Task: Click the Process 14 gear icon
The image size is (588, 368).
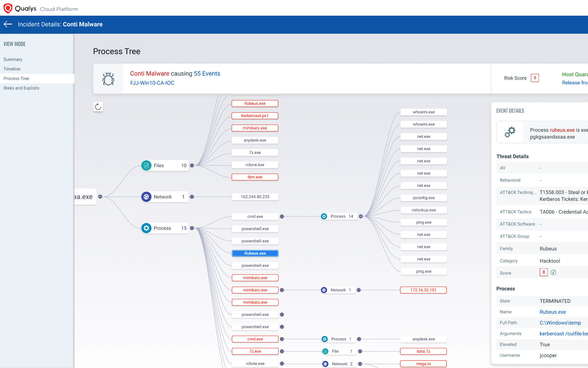Action: coord(324,217)
